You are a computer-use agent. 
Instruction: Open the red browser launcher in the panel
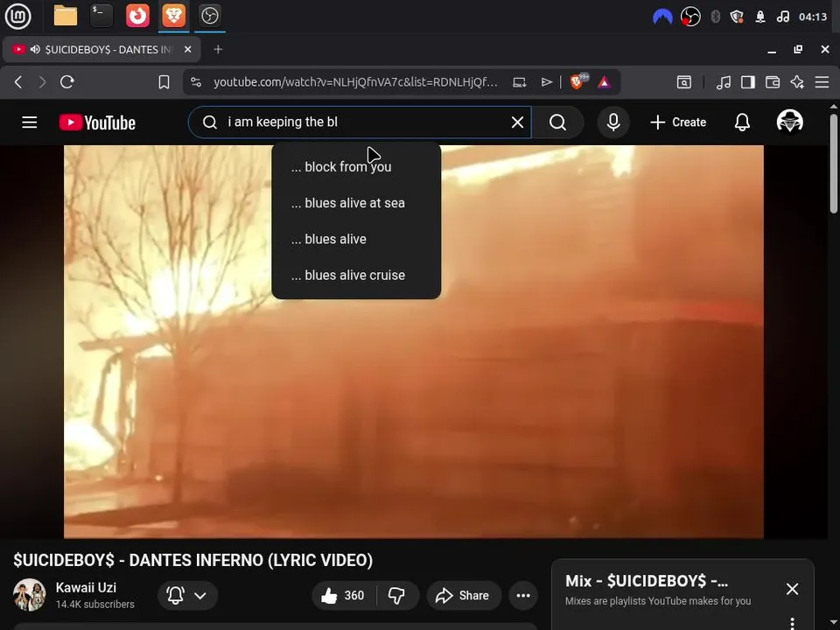[x=137, y=16]
